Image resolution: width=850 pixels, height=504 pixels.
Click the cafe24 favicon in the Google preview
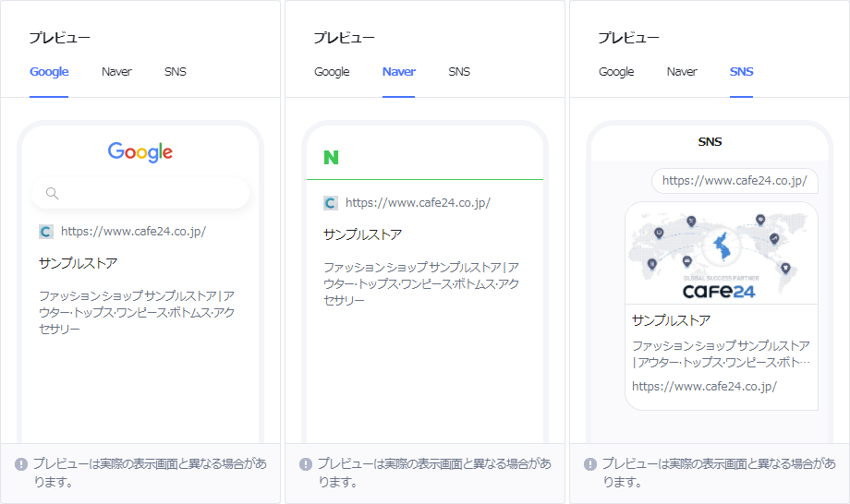(45, 232)
